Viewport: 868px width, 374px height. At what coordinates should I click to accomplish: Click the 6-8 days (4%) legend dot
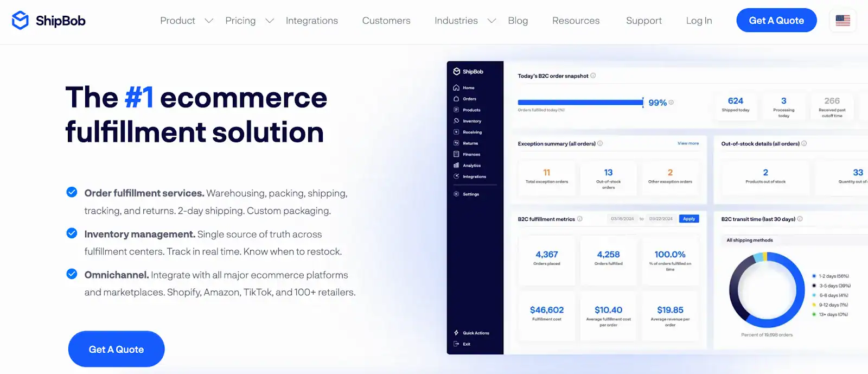click(814, 295)
